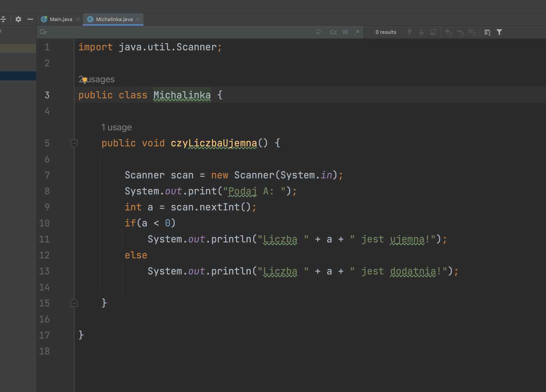The height and width of the screenshot is (392, 546).
Task: Click the intention lightbulb near usages
Action: click(85, 80)
